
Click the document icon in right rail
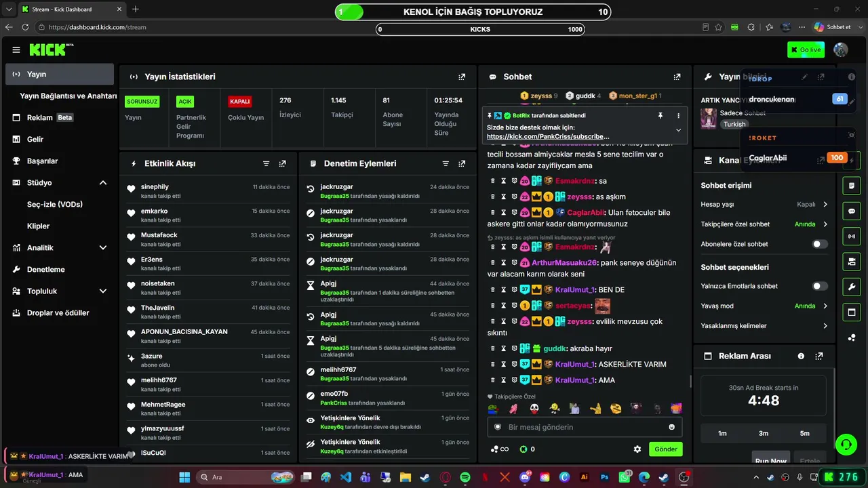(852, 185)
